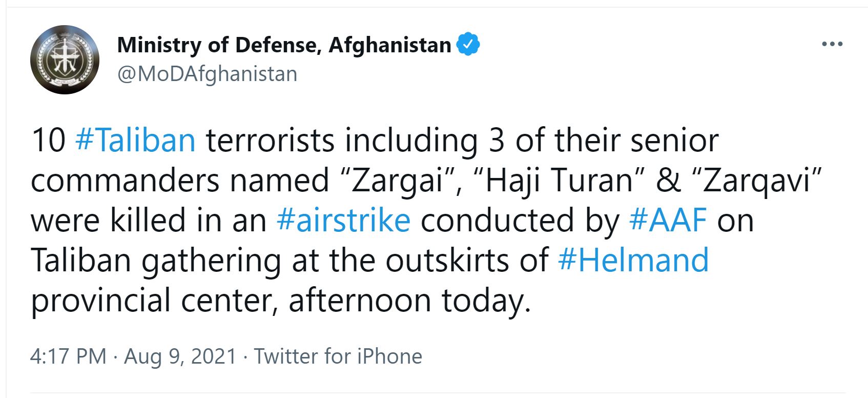Click the blue verified checkmark badge
The height and width of the screenshot is (398, 868).
[468, 45]
